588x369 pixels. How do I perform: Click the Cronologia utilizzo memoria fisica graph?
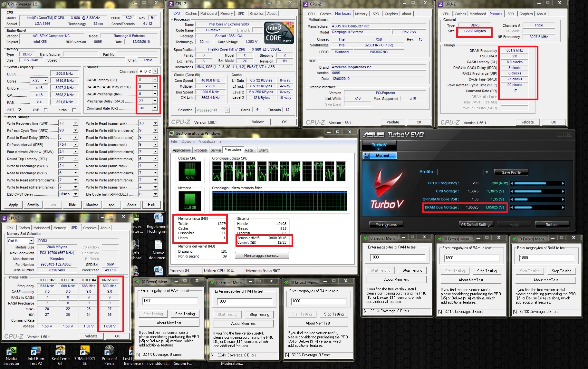tap(279, 201)
